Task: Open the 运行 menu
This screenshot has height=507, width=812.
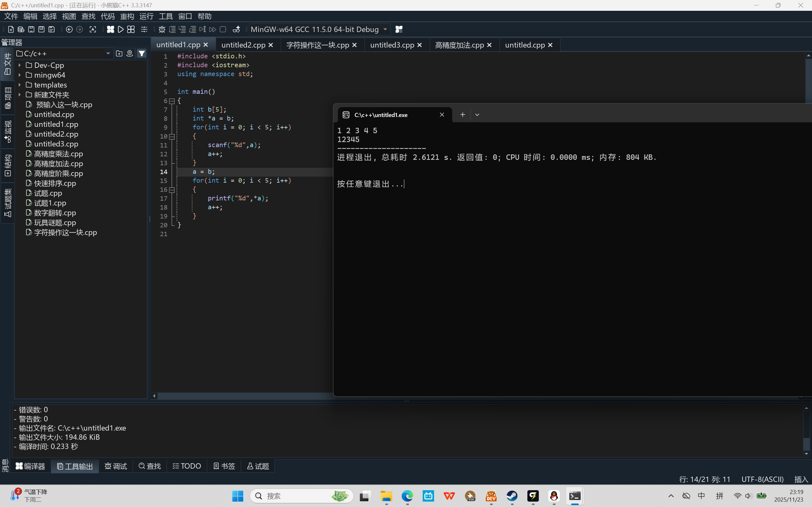Action: coord(146,16)
